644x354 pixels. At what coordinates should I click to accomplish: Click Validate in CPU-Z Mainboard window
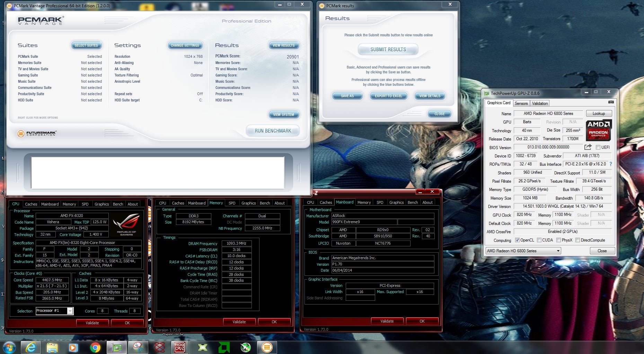click(x=387, y=321)
